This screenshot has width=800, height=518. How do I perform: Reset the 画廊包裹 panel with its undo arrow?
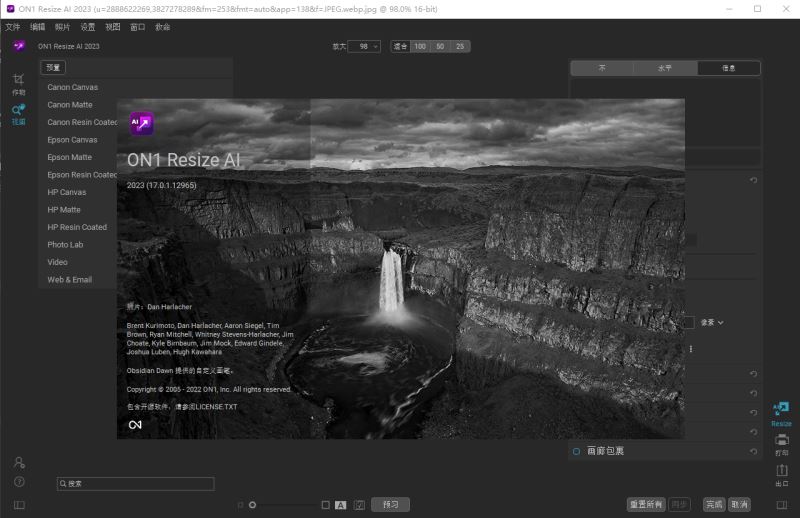coord(753,451)
